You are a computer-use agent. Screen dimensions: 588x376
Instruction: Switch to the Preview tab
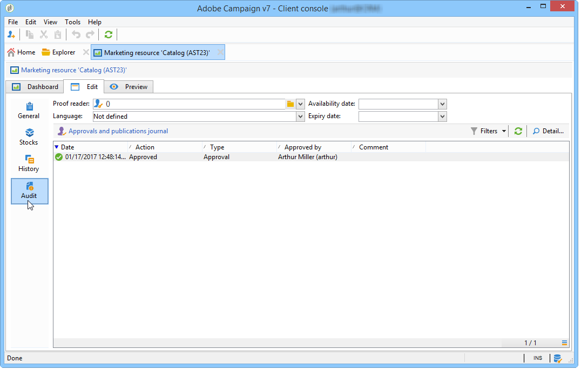click(x=129, y=87)
